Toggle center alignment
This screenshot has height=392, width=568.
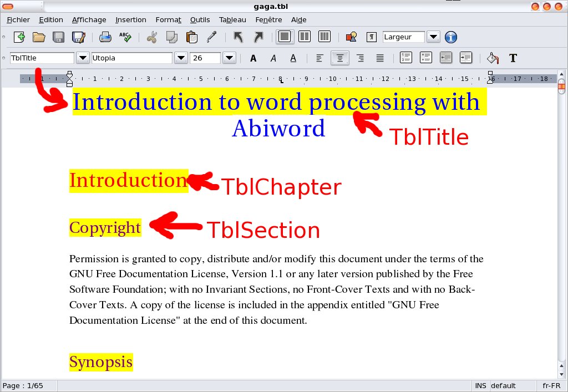pos(340,58)
